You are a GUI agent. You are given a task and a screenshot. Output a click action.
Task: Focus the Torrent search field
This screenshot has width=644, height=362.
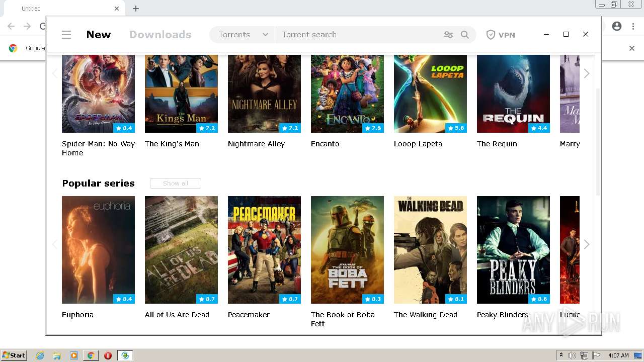[x=357, y=35]
